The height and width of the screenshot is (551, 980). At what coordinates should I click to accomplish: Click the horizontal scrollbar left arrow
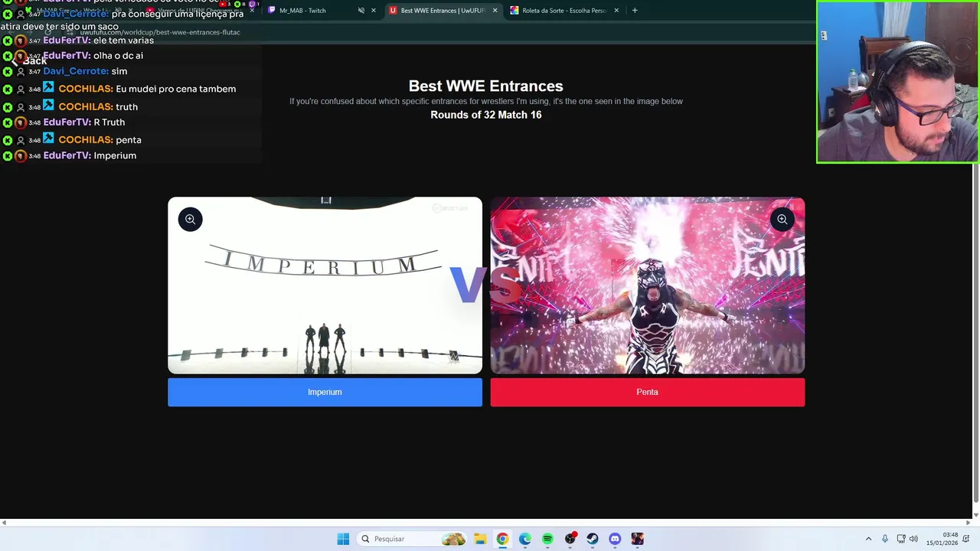(x=4, y=523)
